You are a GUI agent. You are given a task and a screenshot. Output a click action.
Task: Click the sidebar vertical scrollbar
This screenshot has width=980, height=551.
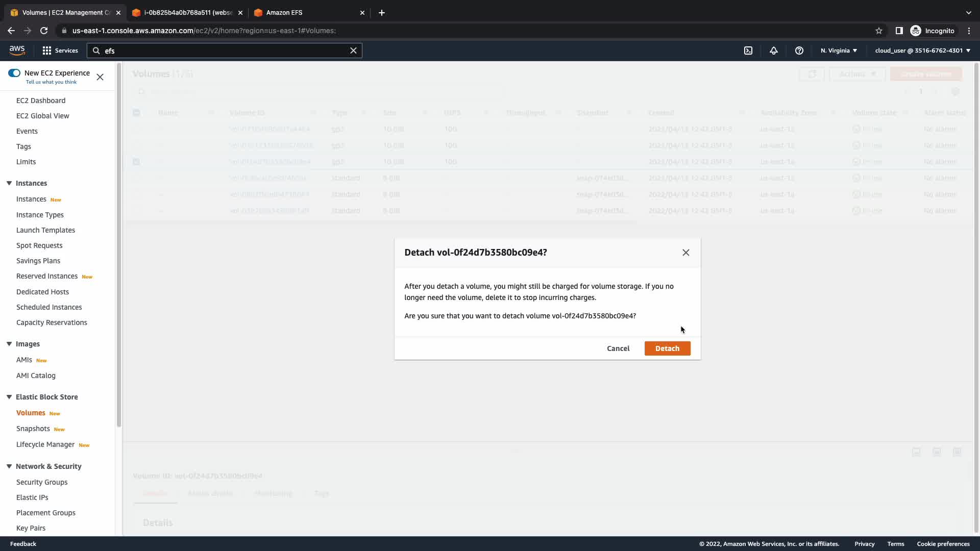coord(119,245)
